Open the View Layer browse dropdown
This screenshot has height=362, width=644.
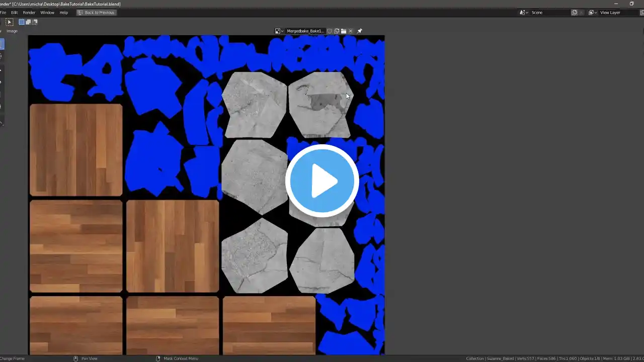pos(593,13)
